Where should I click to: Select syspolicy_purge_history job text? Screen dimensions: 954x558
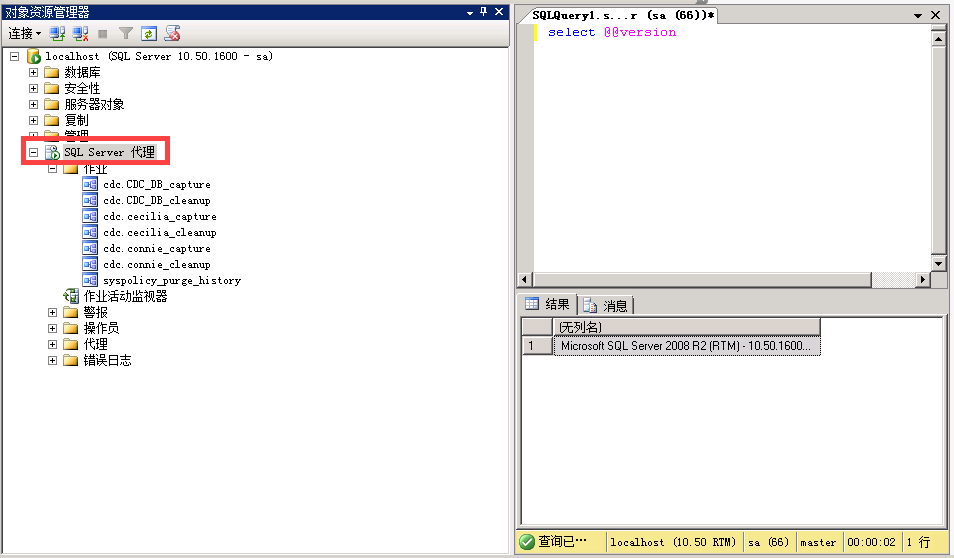(172, 281)
